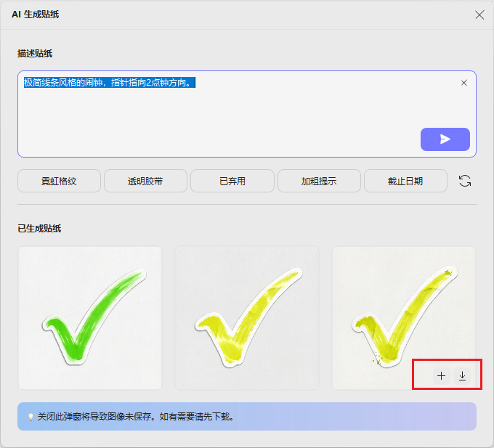Click the 已生成贴纸 heading
494x448 pixels.
[39, 228]
